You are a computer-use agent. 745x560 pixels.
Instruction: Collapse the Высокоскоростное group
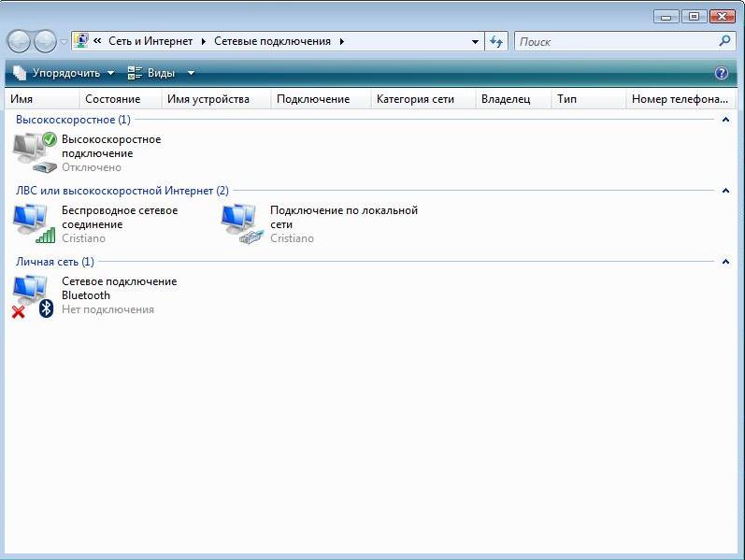(x=725, y=120)
